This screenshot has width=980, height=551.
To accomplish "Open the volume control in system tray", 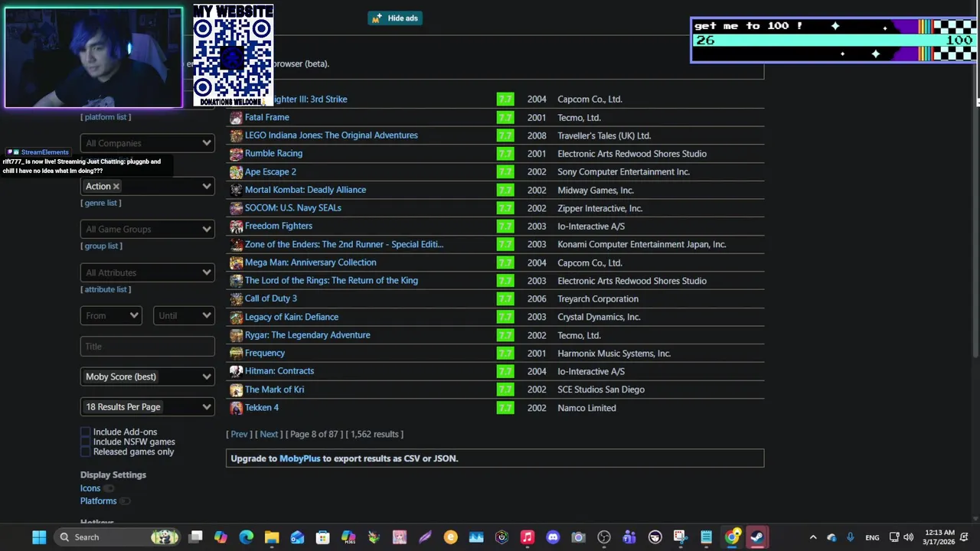I will (x=909, y=537).
